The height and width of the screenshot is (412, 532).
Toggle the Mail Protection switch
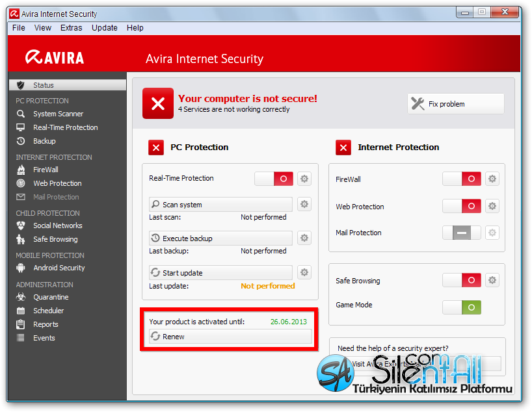[x=462, y=233]
